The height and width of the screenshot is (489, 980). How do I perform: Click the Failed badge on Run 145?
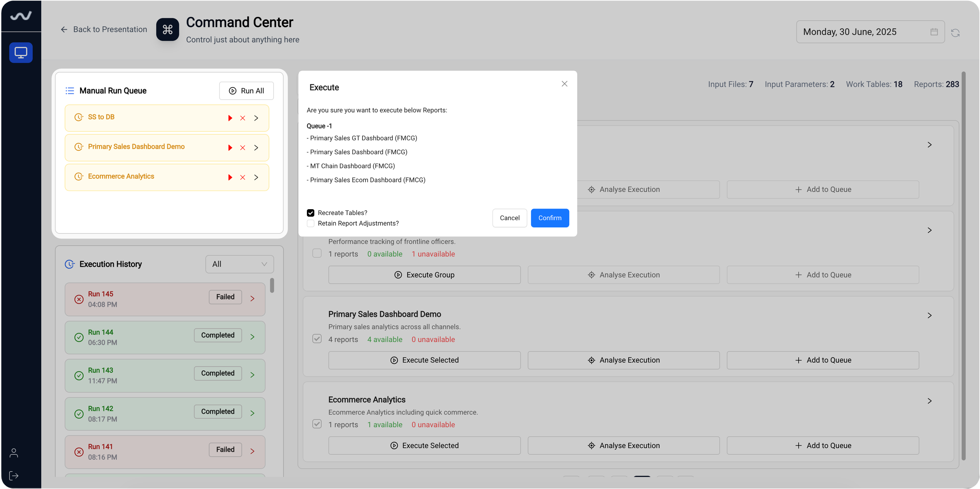pos(225,297)
